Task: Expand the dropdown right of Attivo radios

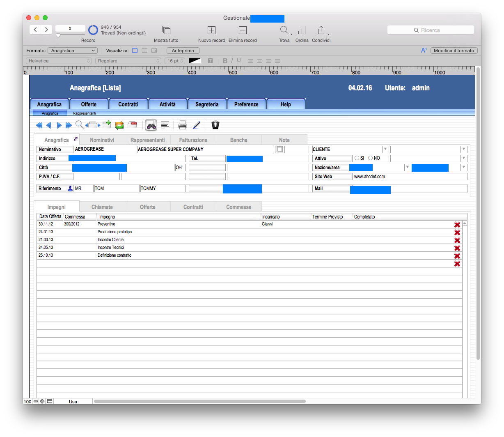Action: click(464, 158)
